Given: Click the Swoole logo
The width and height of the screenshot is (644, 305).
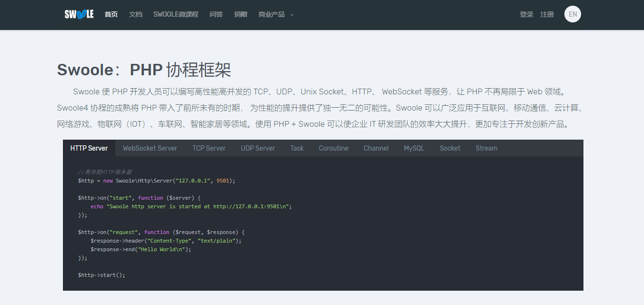Looking at the screenshot, I should coord(79,14).
